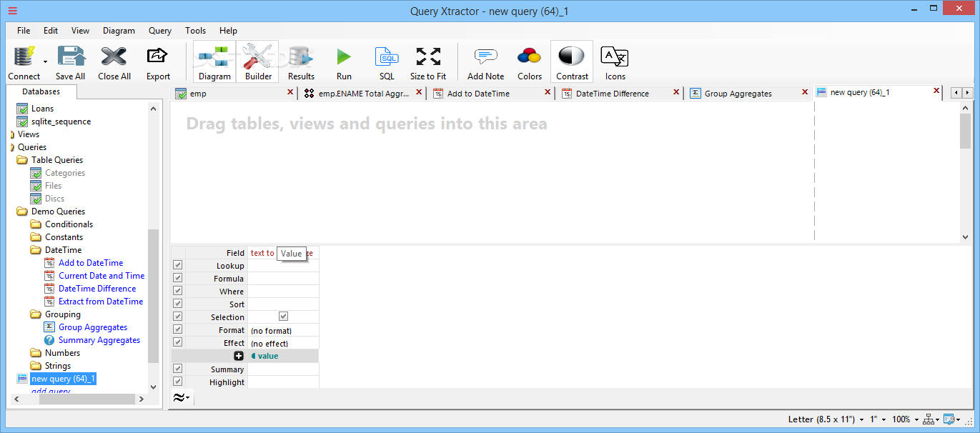Viewport: 980px width, 433px height.
Task: Open the Connect database tool
Action: coord(24,63)
